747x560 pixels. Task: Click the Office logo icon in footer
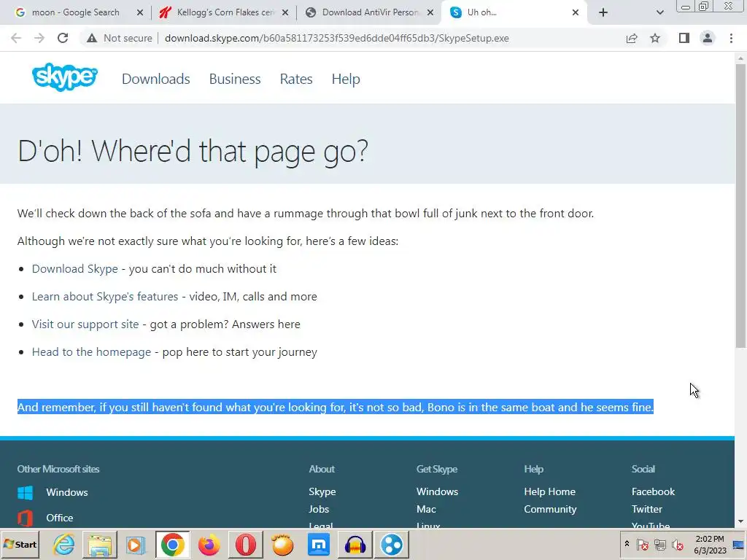pyautogui.click(x=26, y=518)
